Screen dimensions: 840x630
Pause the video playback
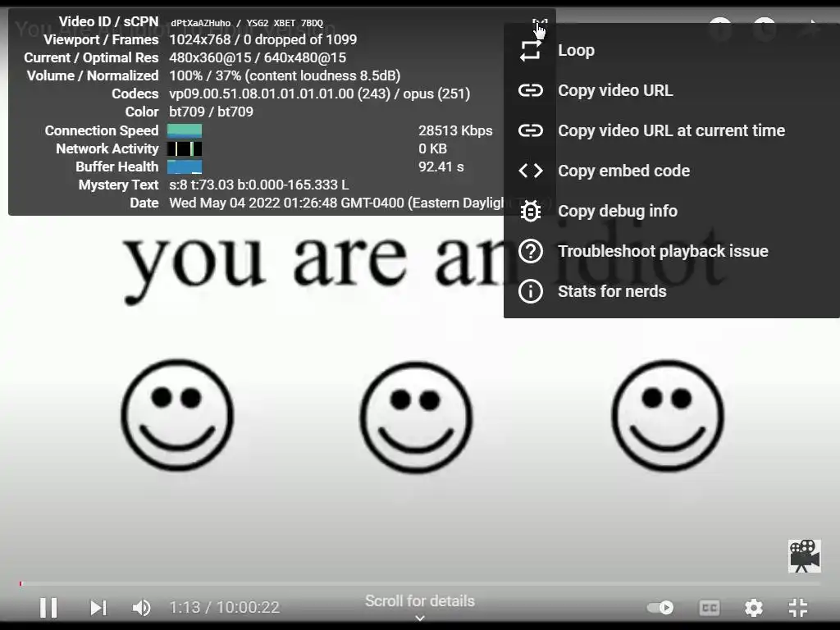click(x=48, y=608)
